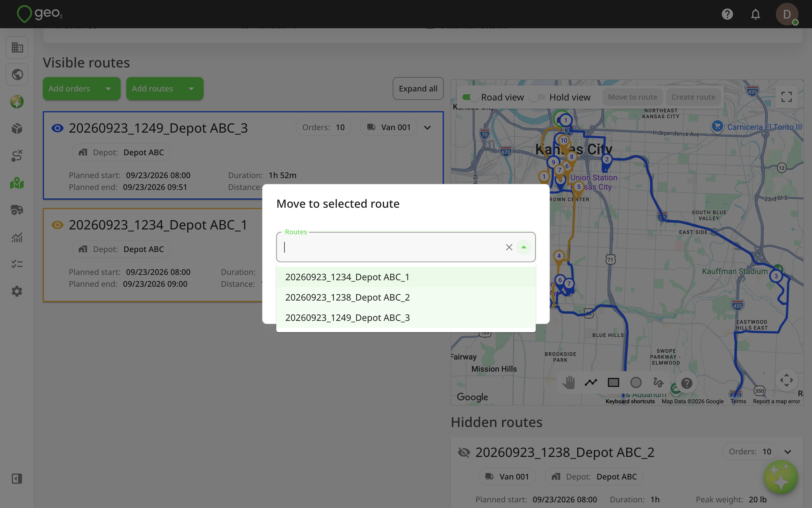Click the Expand all button

pos(418,89)
